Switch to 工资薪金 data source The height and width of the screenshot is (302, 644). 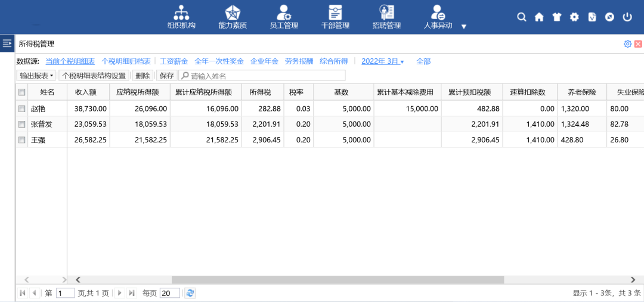click(x=174, y=61)
